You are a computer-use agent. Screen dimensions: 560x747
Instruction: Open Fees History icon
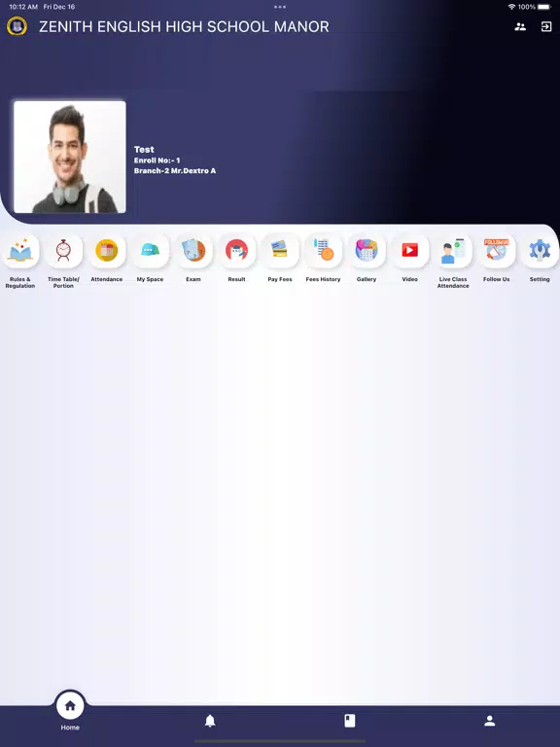(324, 251)
